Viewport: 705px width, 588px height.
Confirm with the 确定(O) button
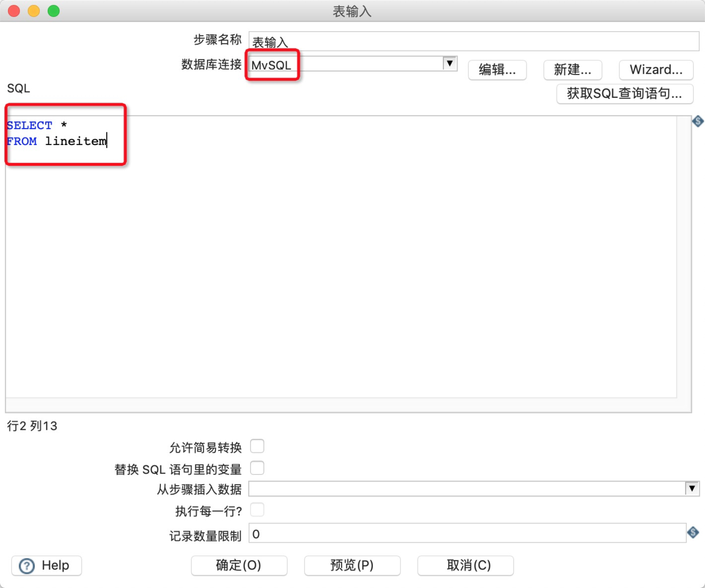[x=239, y=565]
